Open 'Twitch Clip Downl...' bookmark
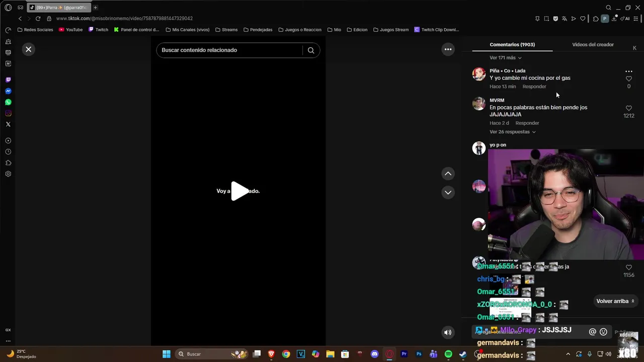The width and height of the screenshot is (644, 362). coord(436,30)
